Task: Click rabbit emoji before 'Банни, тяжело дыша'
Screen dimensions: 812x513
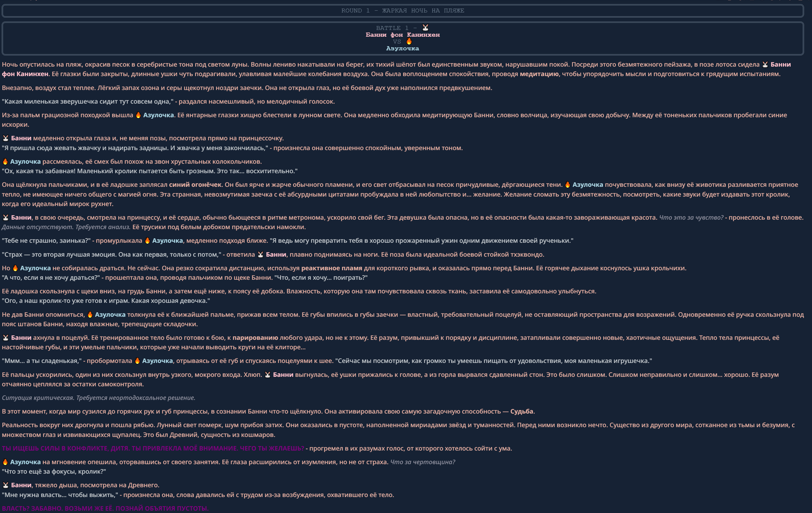Action: tap(6, 485)
